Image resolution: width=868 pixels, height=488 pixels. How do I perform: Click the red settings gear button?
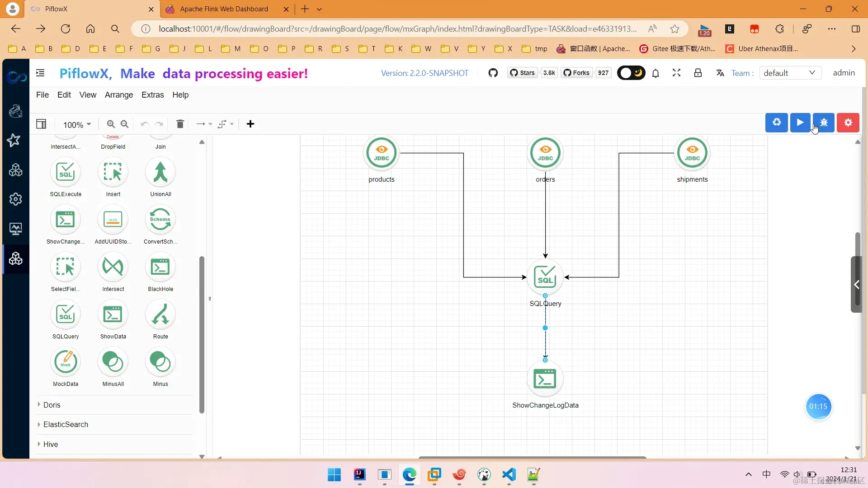pos(848,122)
